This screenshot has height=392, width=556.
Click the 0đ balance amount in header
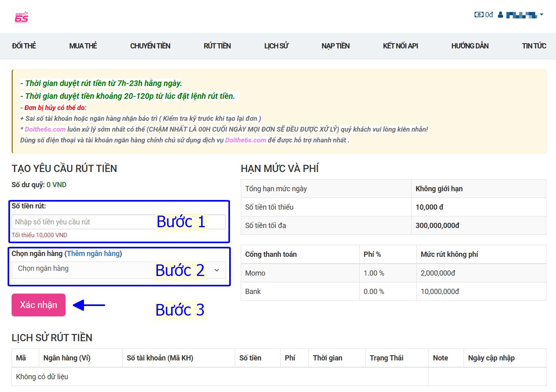pyautogui.click(x=489, y=15)
